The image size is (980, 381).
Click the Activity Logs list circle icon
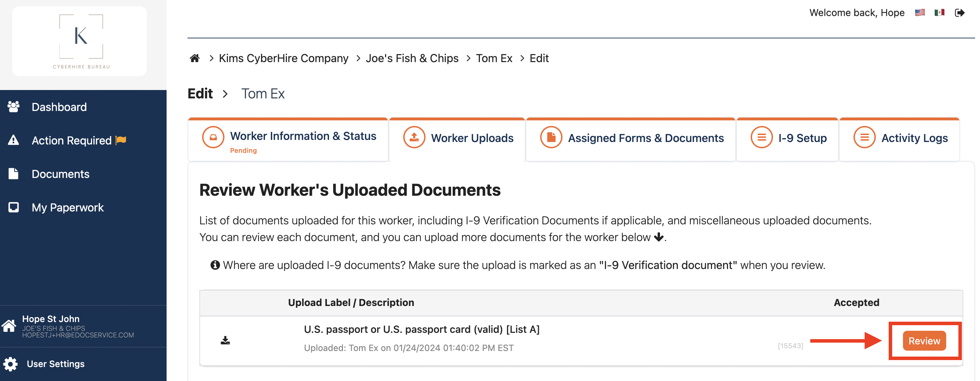(x=864, y=137)
